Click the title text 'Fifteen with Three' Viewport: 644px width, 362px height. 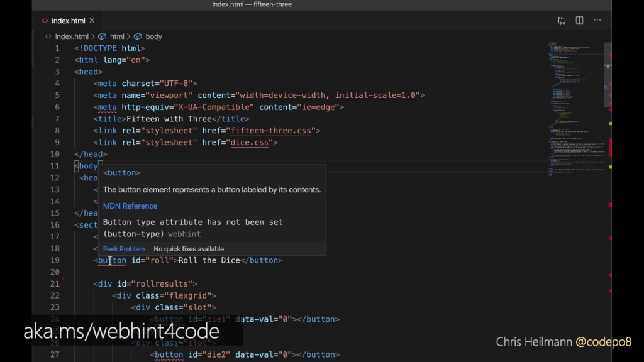[169, 119]
